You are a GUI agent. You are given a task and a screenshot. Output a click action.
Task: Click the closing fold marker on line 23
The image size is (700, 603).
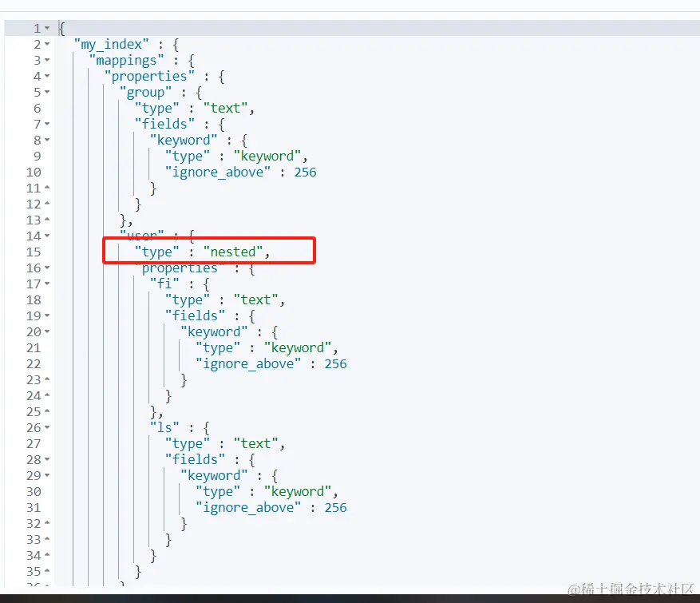click(47, 379)
